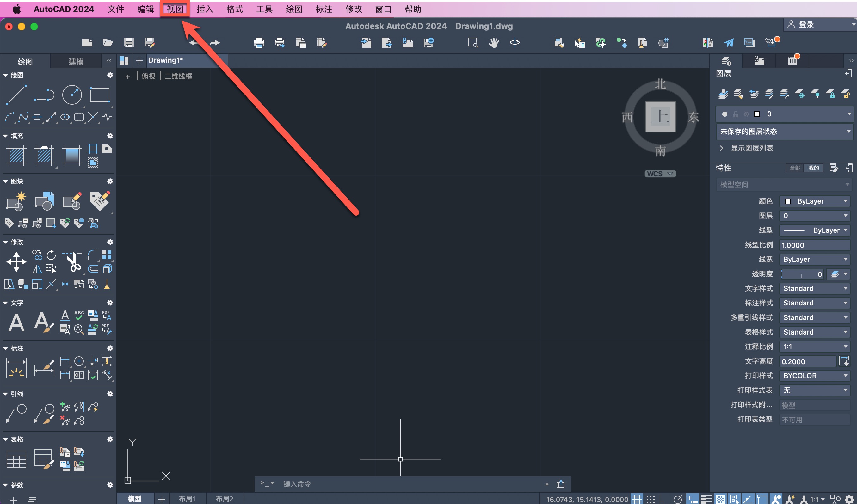This screenshot has height=504, width=857.
Task: Select the Multiline Text tool
Action: (x=16, y=322)
